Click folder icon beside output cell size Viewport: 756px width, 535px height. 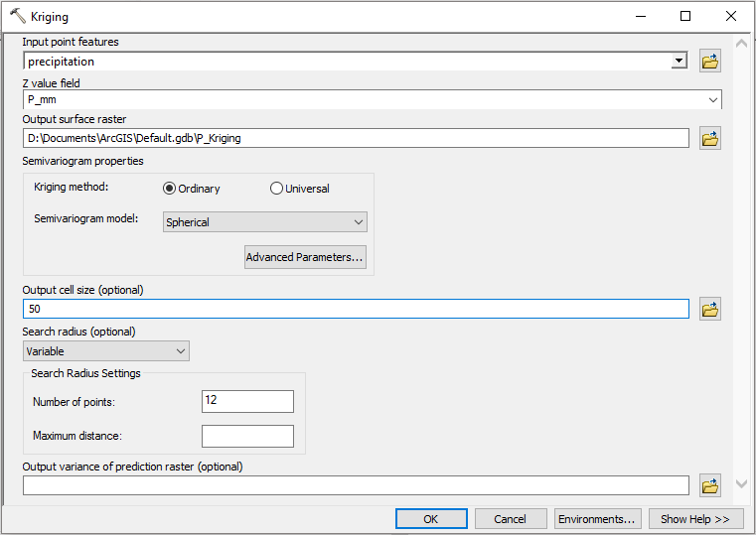coord(709,310)
